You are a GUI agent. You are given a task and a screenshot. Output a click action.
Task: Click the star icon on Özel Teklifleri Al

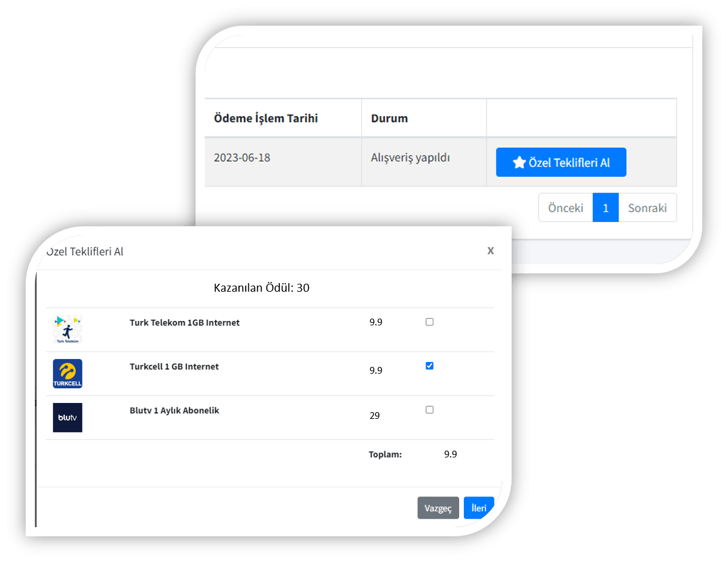click(519, 163)
